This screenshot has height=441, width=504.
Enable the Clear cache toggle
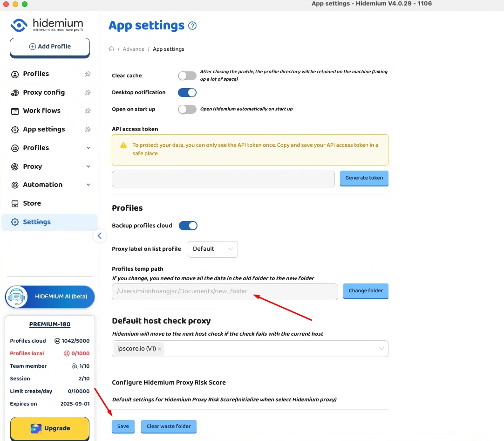tap(187, 76)
